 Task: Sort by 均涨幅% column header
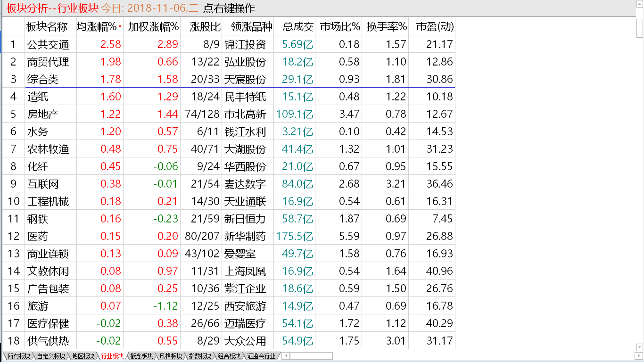(99, 27)
